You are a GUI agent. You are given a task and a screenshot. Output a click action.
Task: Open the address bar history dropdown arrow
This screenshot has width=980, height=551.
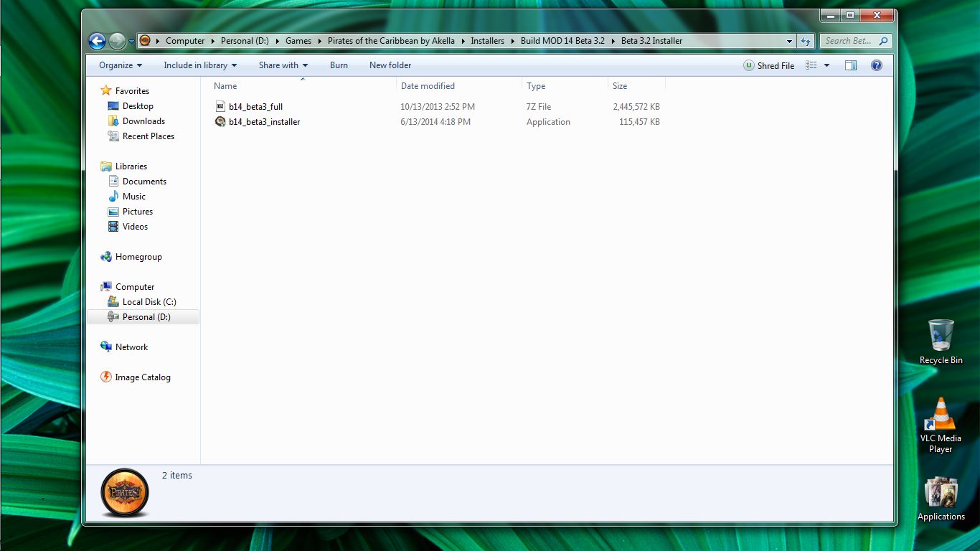pos(789,41)
